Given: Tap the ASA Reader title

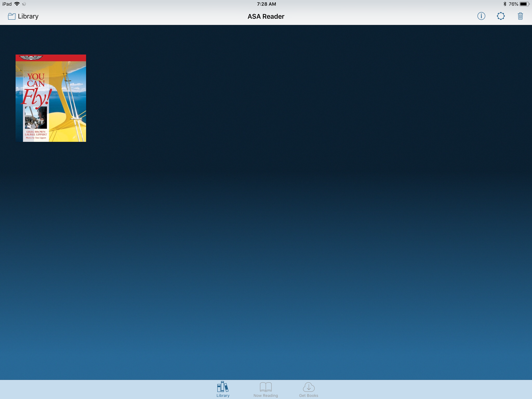Looking at the screenshot, I should click(266, 16).
